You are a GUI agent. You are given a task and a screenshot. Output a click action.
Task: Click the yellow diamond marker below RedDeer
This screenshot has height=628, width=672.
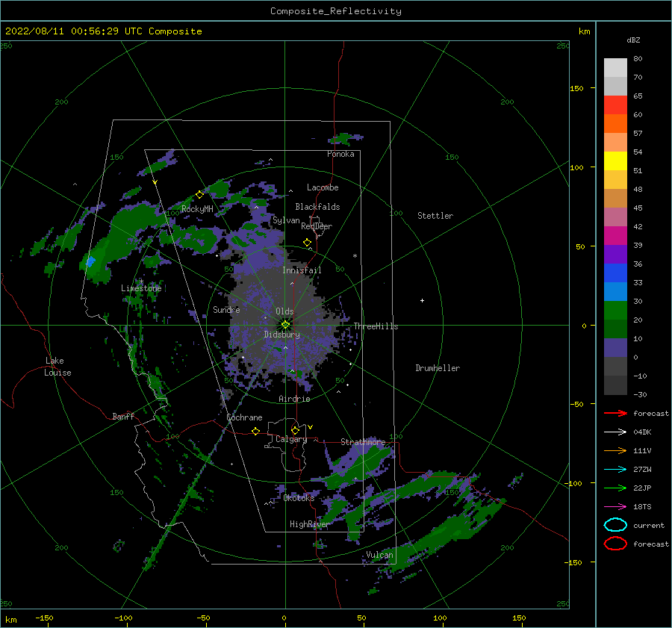click(308, 243)
